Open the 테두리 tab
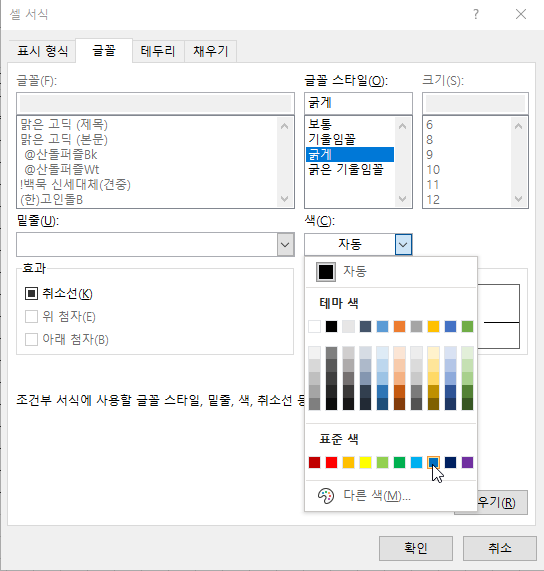Image resolution: width=544 pixels, height=571 pixels. tap(158, 51)
